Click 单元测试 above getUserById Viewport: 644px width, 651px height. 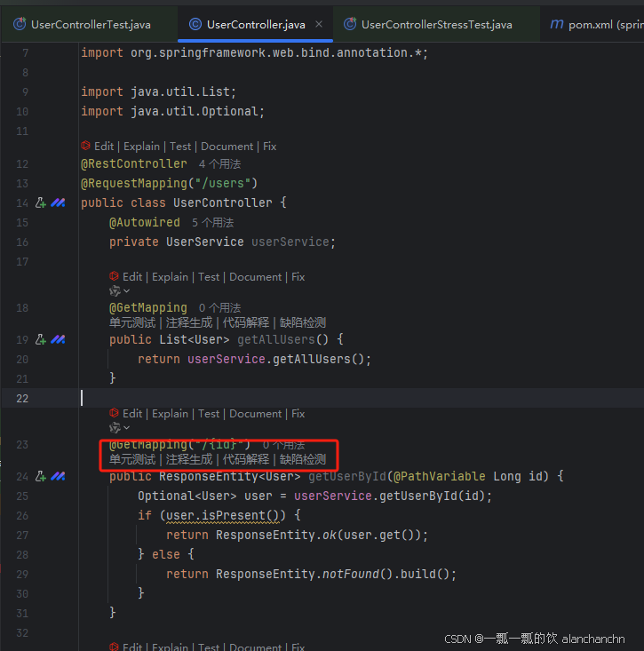pos(132,459)
